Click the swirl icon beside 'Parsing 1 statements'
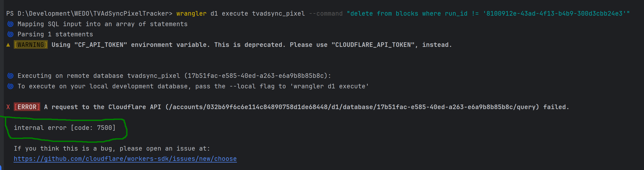Screen dimensions: 644x170 (10, 34)
